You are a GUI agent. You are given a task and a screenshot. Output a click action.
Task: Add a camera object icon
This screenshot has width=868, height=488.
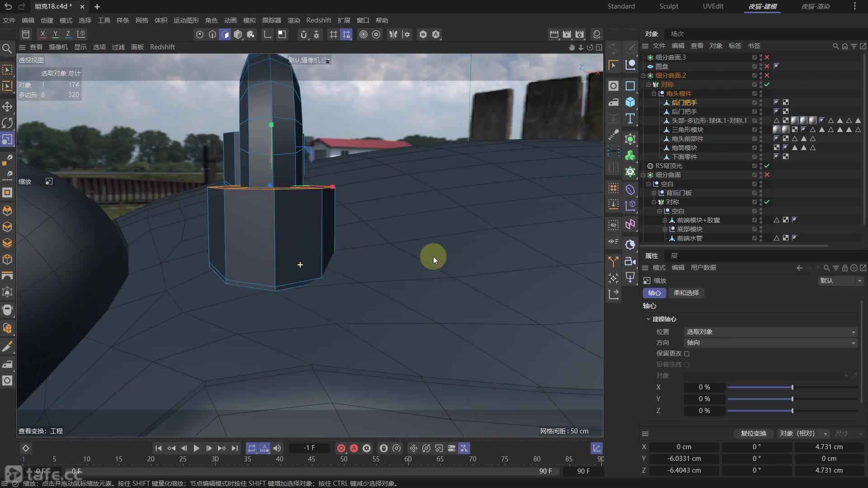point(630,261)
